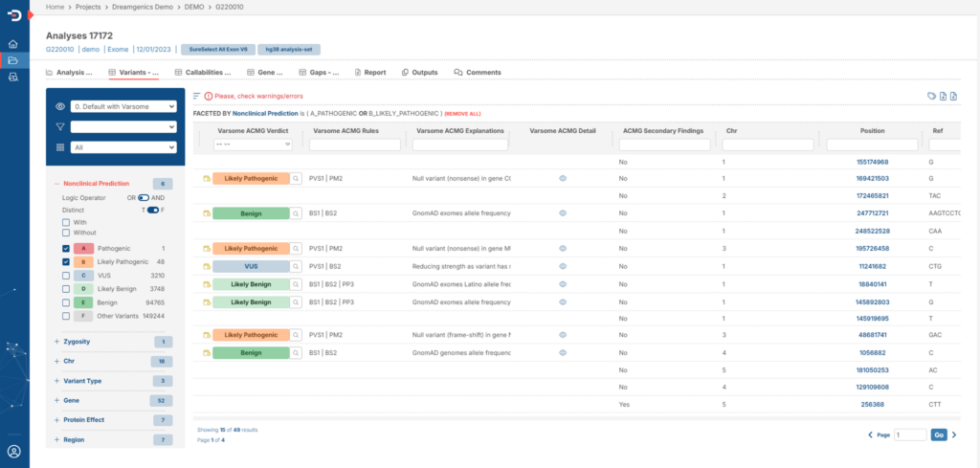View Varsome ACMG detail eye on row 169421503
Screen dimensions: 980x468
(563, 179)
